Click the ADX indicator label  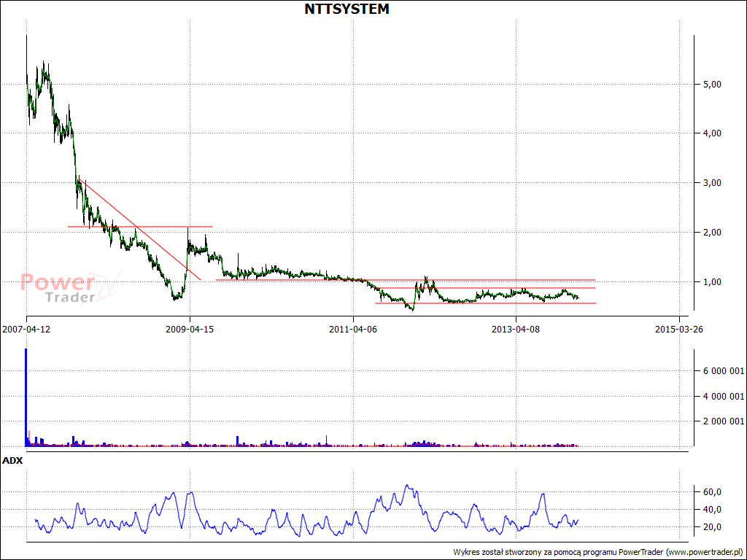[x=12, y=461]
